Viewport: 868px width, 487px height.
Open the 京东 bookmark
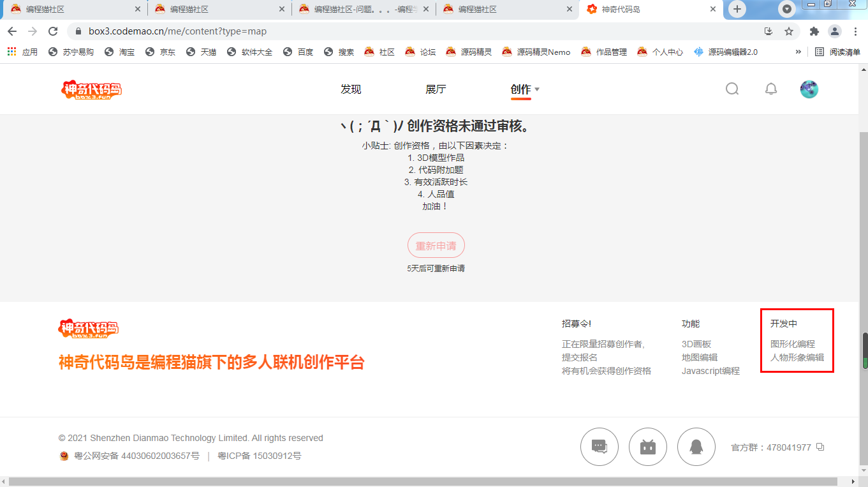coord(161,52)
